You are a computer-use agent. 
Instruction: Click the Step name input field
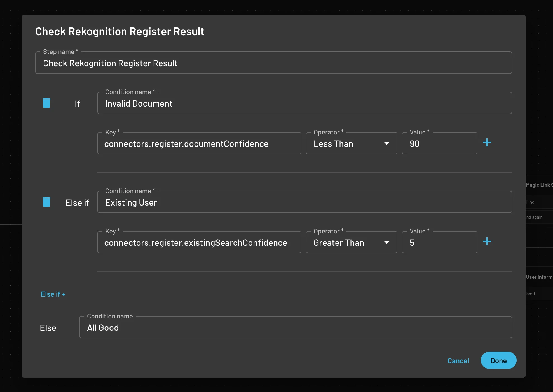[273, 63]
